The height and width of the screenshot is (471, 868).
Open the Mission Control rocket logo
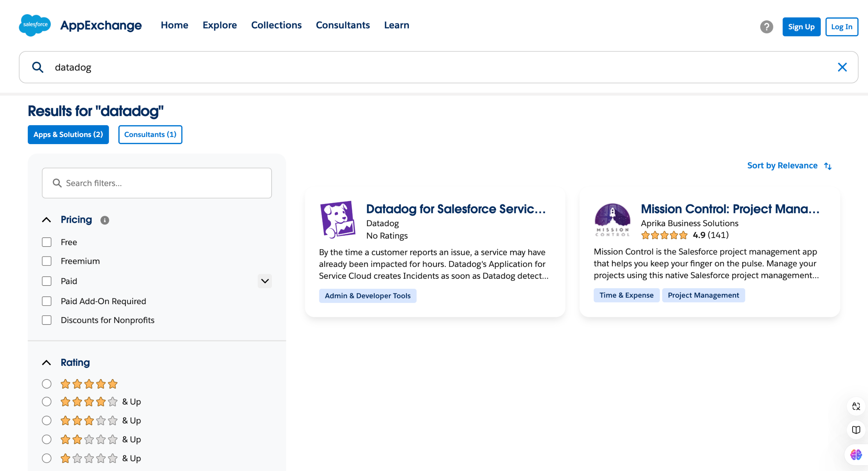coord(612,219)
